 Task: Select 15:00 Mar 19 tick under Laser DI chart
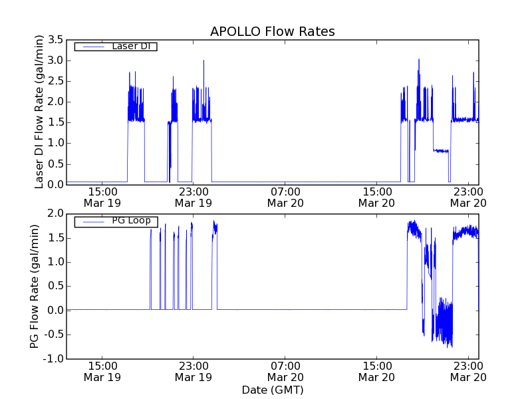click(x=102, y=197)
